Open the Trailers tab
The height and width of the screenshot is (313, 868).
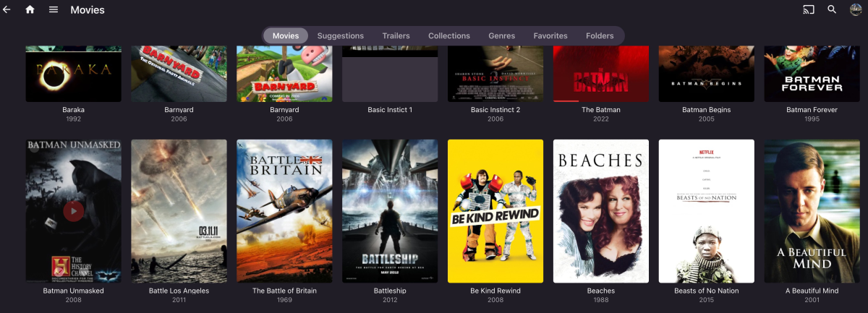[396, 35]
